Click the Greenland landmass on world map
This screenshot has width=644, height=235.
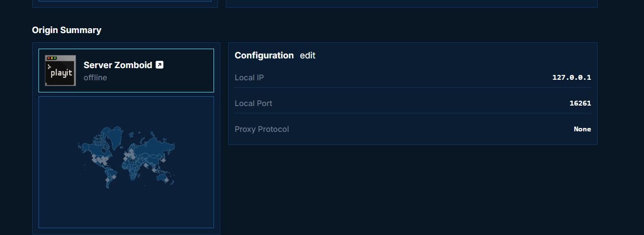pos(116,137)
